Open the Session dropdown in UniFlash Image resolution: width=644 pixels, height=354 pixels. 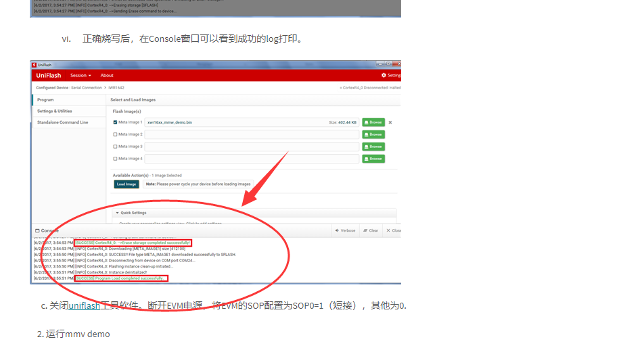[80, 76]
